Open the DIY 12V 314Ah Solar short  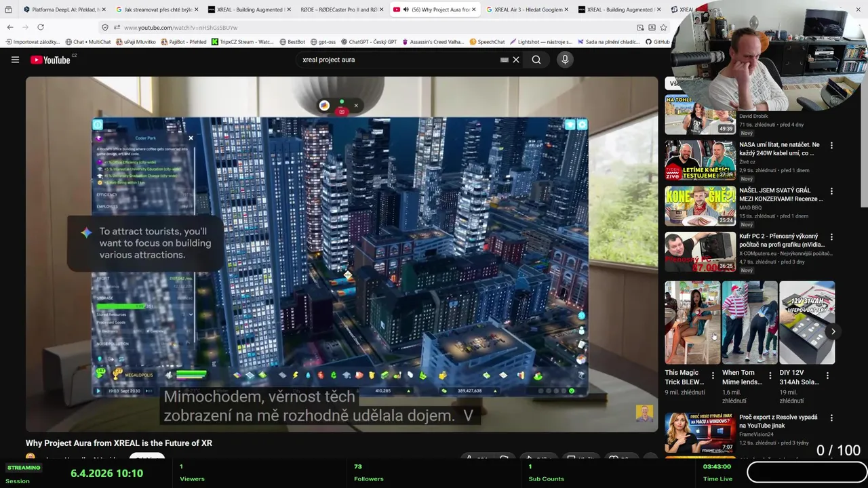[x=807, y=323]
